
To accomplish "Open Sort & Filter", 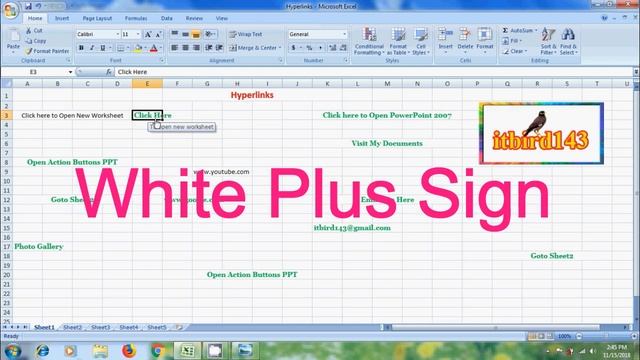I will 548,41.
